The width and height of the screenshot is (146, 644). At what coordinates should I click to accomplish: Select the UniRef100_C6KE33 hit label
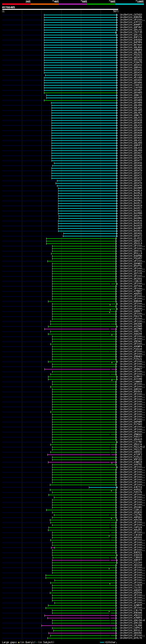[131, 85]
